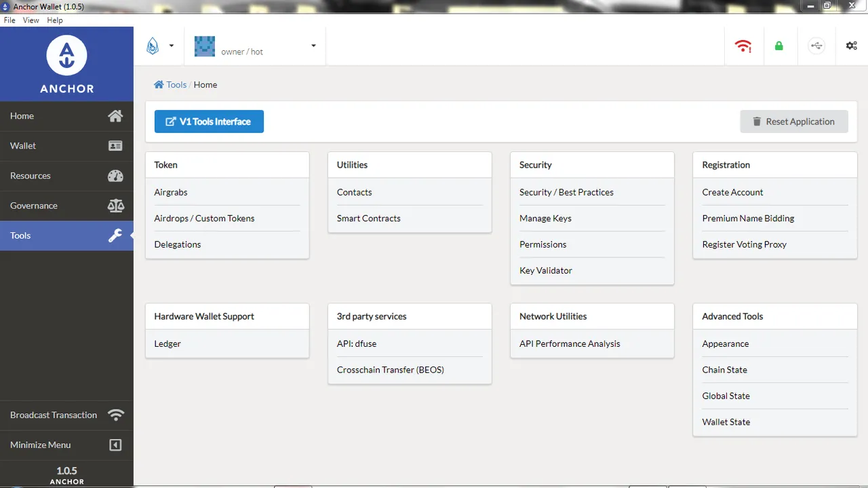Screen dimensions: 868x488
Task: Open settings via the gears icon
Action: [851, 45]
